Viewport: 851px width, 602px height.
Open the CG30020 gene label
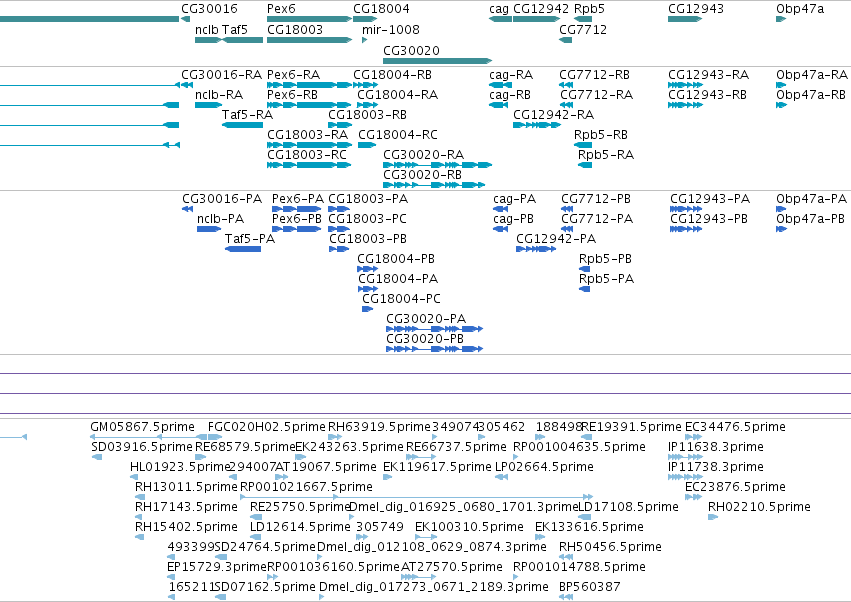click(411, 50)
